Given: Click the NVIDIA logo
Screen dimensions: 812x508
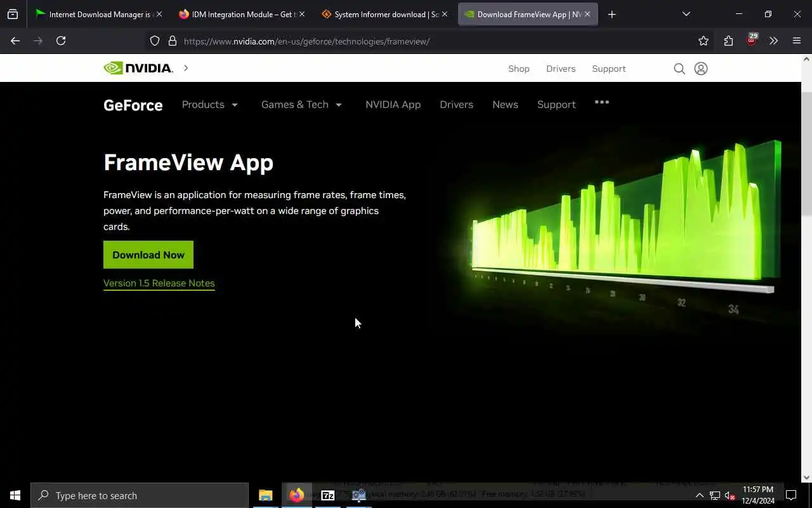Looking at the screenshot, I should pos(138,68).
